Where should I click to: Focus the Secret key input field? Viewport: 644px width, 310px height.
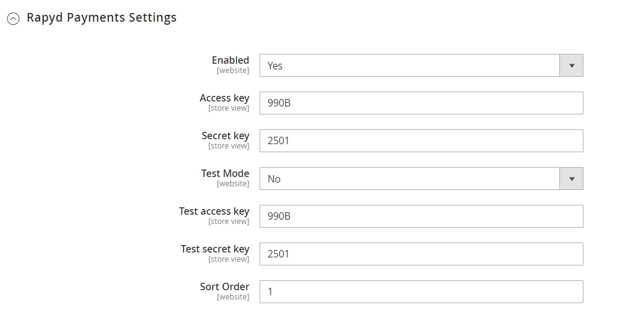421,141
